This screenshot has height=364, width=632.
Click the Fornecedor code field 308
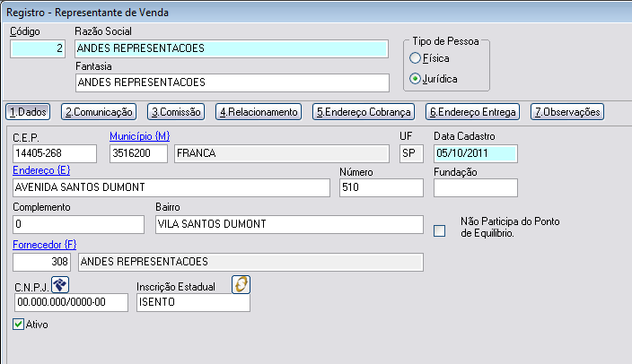(x=42, y=262)
